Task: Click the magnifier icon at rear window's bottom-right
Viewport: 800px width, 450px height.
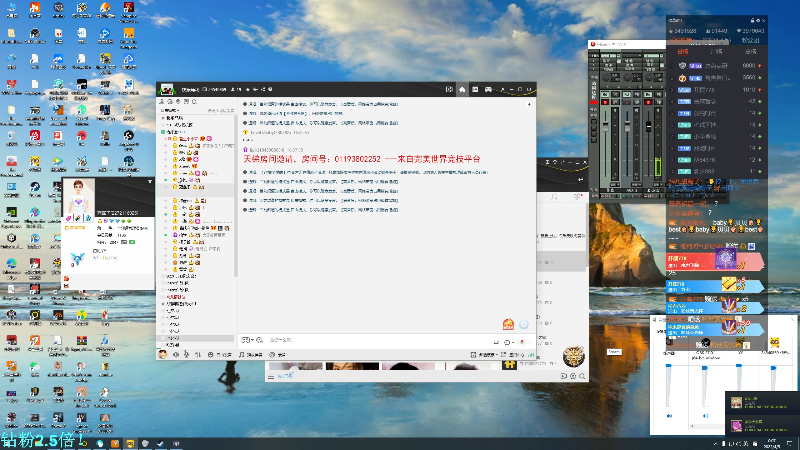Action: pos(582,376)
